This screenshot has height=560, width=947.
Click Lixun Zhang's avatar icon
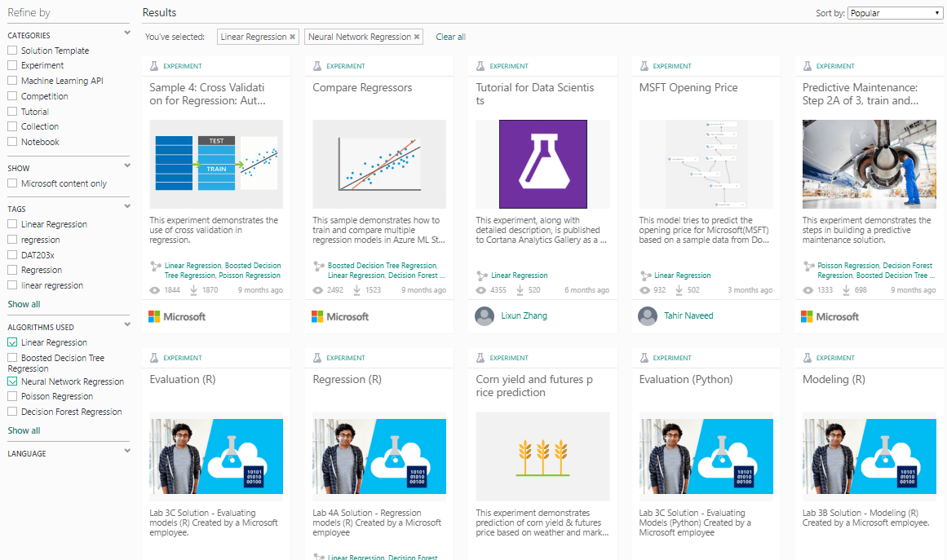(x=485, y=316)
